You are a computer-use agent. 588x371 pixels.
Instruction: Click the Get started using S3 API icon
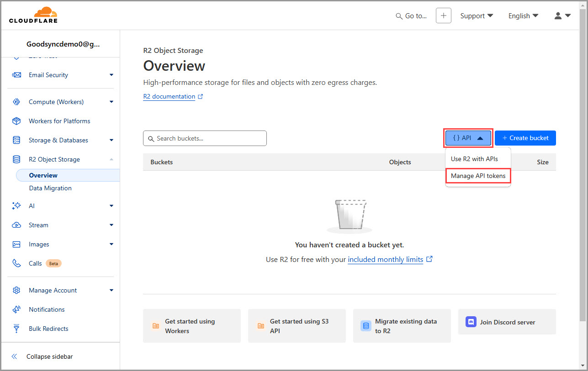(x=261, y=326)
